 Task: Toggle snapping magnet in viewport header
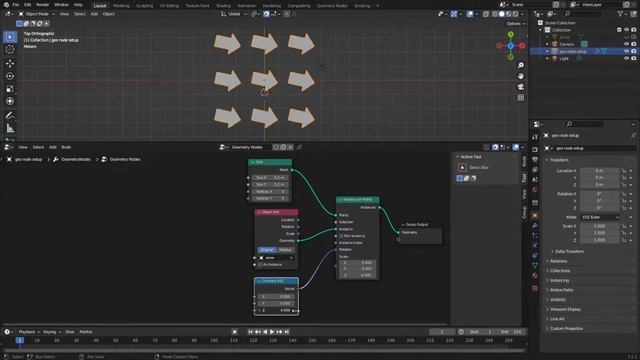tap(266, 14)
